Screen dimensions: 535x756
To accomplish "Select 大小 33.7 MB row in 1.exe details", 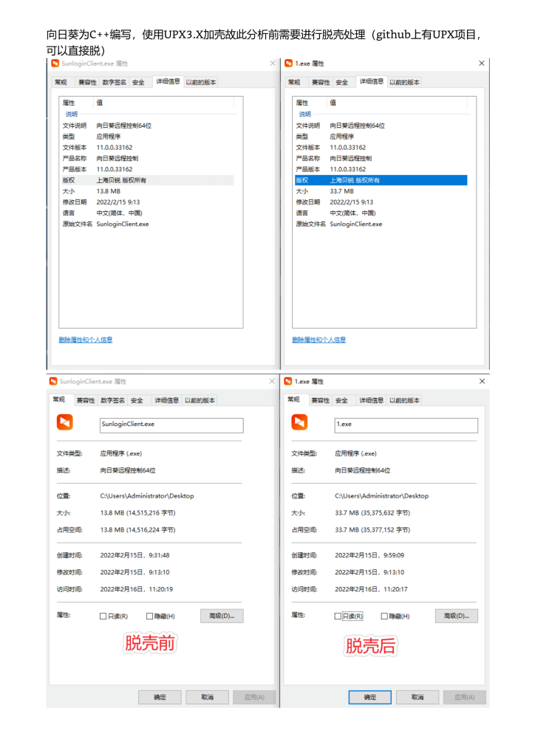I will [381, 191].
